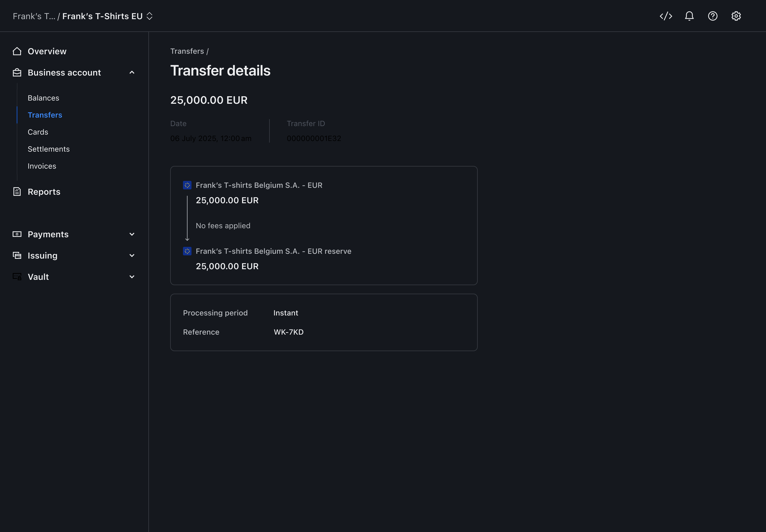
Task: Click the Issuing cards icon
Action: coord(17,256)
